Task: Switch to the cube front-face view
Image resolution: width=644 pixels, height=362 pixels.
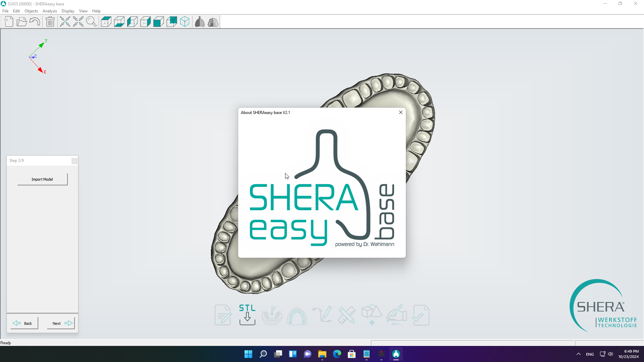Action: point(158,22)
